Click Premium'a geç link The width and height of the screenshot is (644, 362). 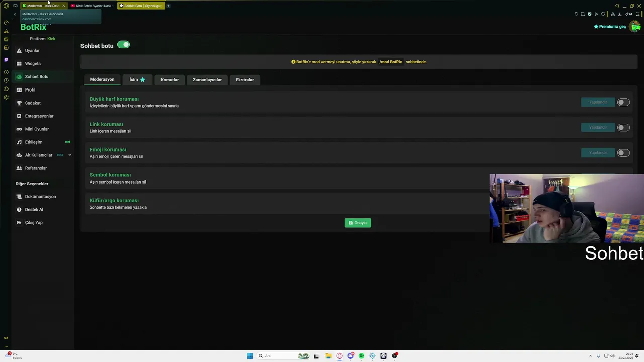(x=610, y=27)
